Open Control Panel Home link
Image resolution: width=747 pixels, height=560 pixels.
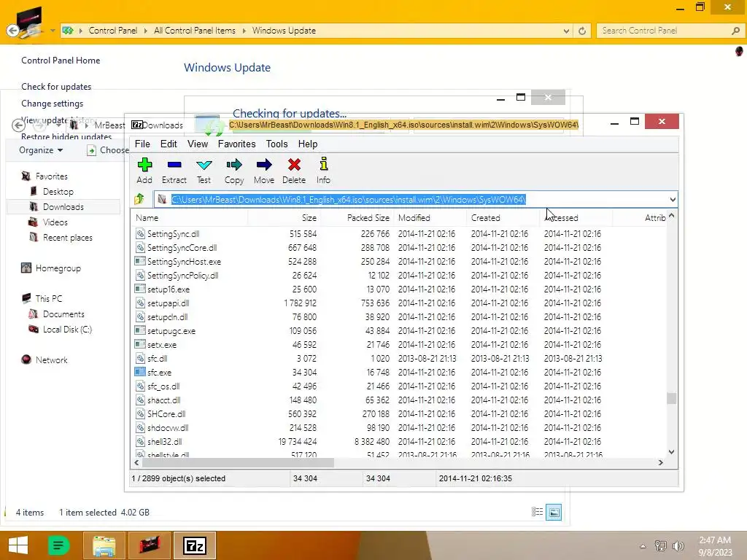(61, 61)
